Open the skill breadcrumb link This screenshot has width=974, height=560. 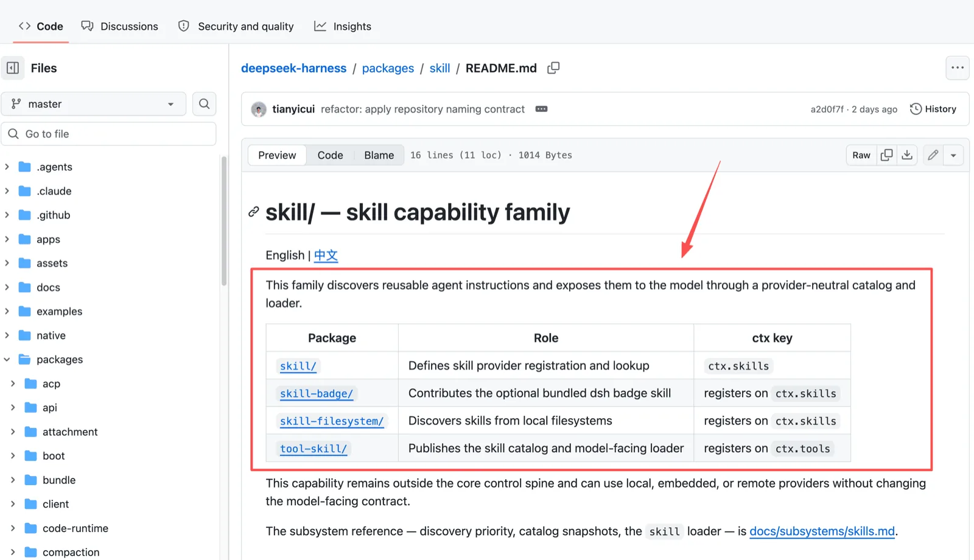pos(440,68)
